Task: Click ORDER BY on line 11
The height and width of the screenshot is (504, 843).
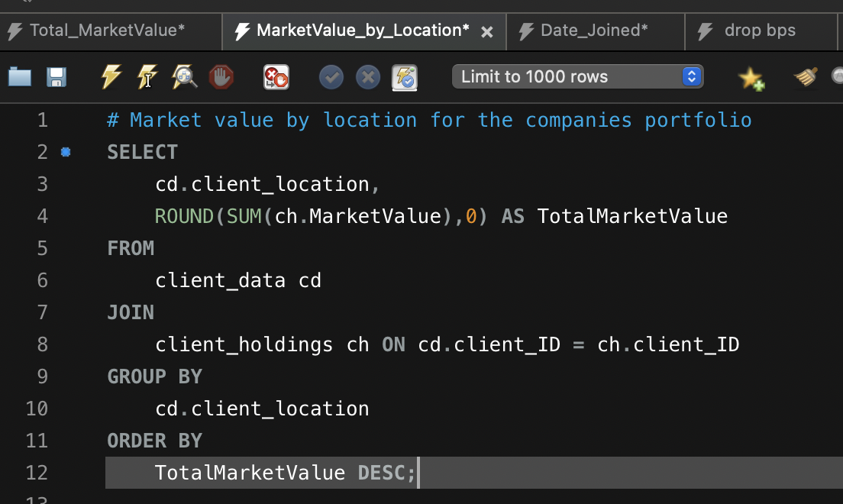Action: pos(155,441)
